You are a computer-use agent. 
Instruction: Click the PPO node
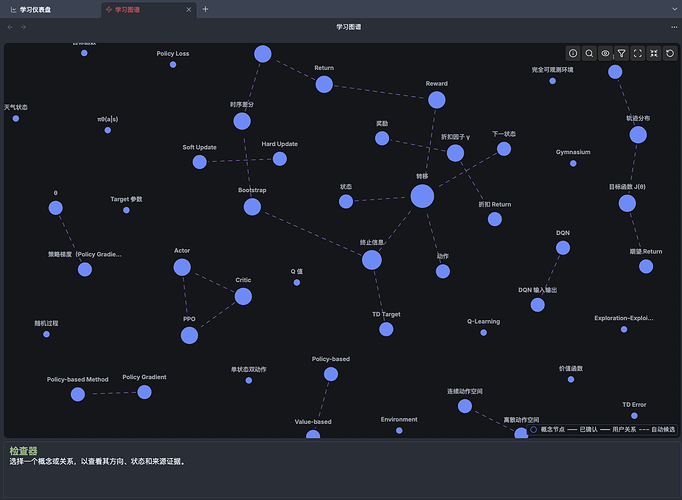point(189,336)
